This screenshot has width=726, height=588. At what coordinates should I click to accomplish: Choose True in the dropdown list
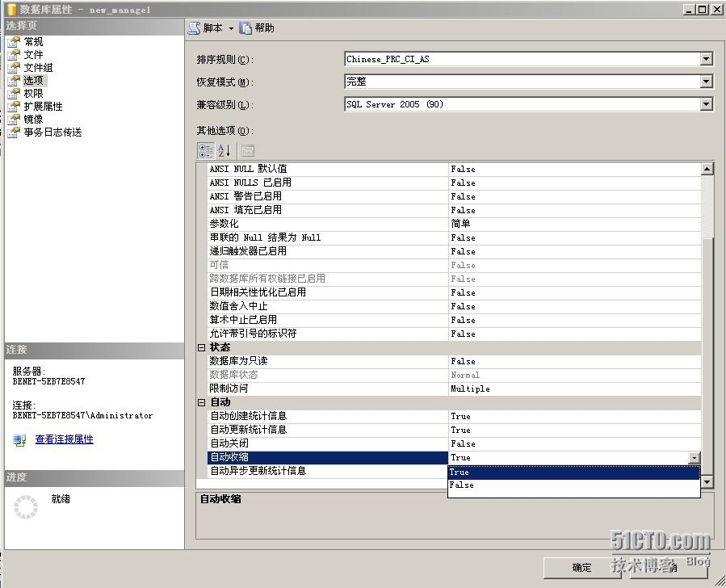tap(573, 472)
